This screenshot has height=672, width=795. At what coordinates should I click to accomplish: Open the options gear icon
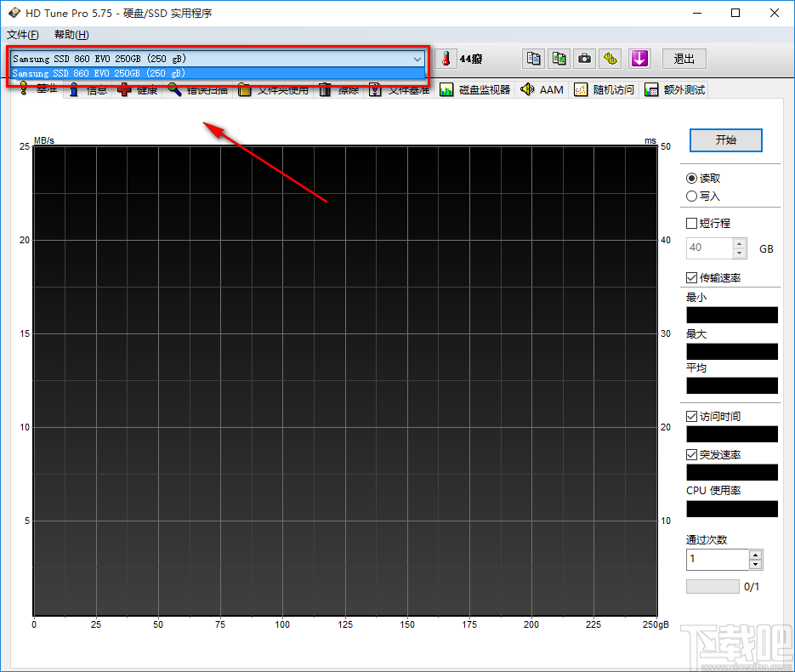click(x=610, y=59)
